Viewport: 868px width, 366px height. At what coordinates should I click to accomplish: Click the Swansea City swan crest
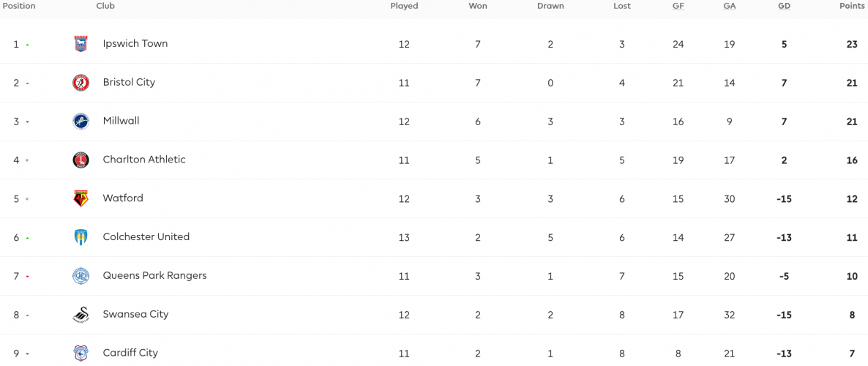pos(81,315)
